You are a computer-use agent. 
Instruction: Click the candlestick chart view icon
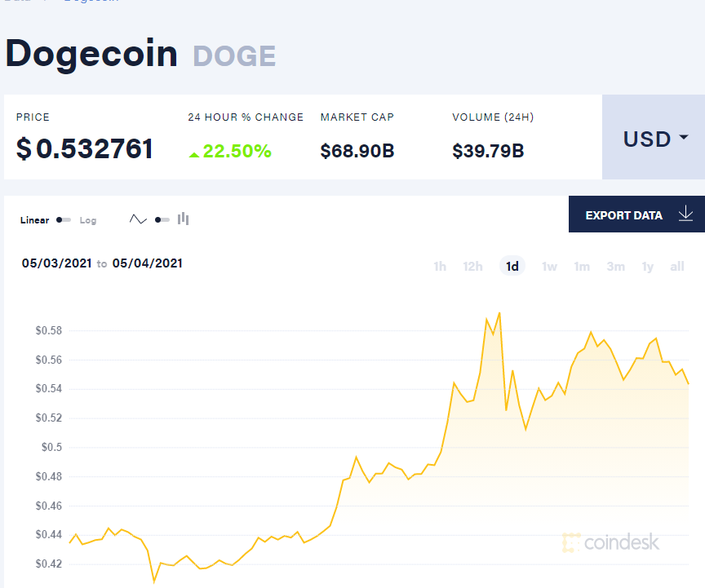(183, 219)
